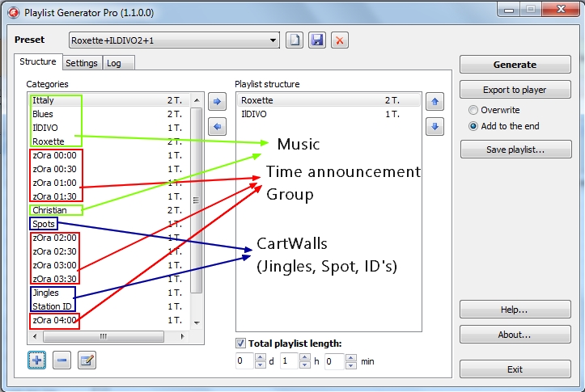The image size is (585, 392).
Task: Select Roxette in the Categories list
Action: [109, 141]
